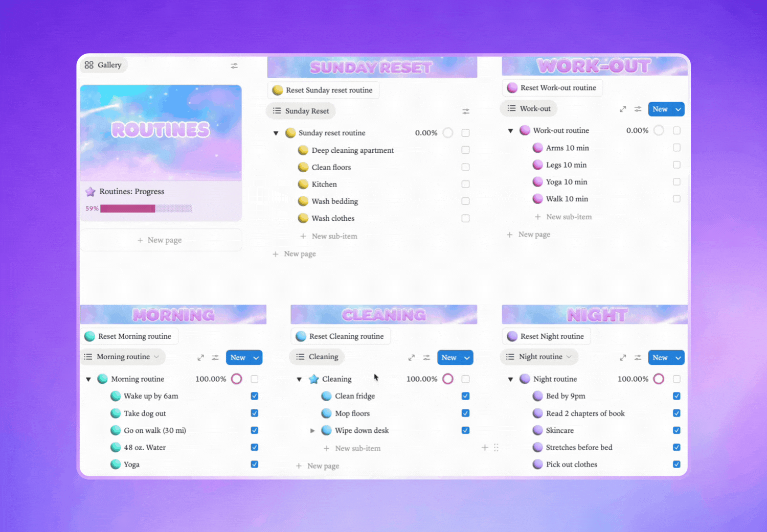Click star icon of Routines: Progress card
Screen dimensions: 767x532
[x=91, y=192]
